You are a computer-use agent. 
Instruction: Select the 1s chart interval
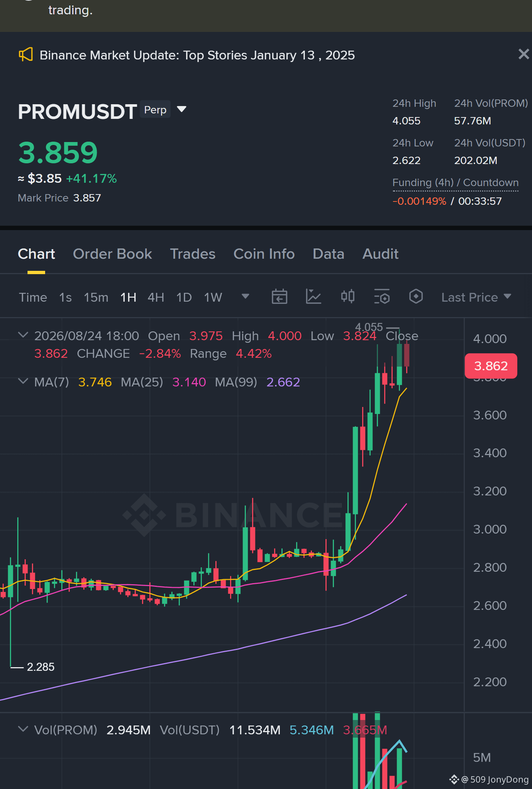point(65,297)
